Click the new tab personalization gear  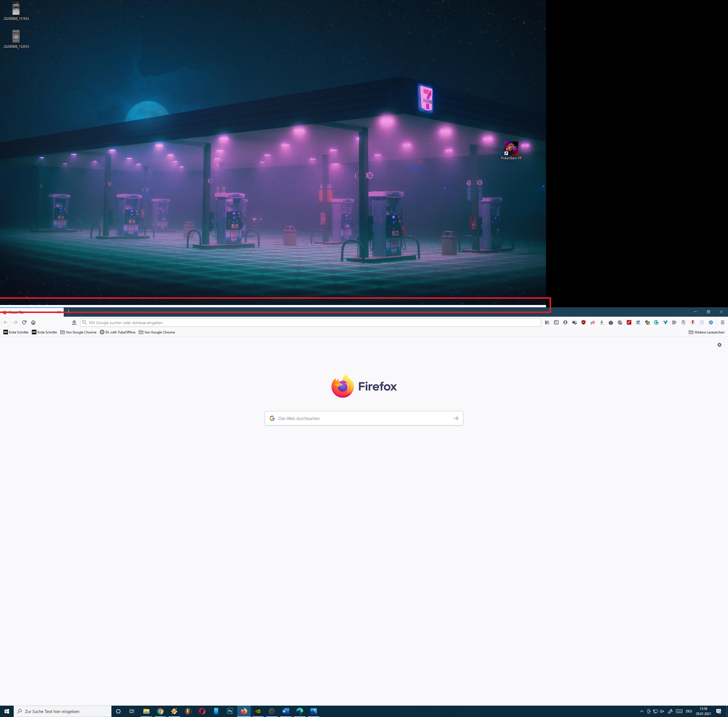pos(719,345)
